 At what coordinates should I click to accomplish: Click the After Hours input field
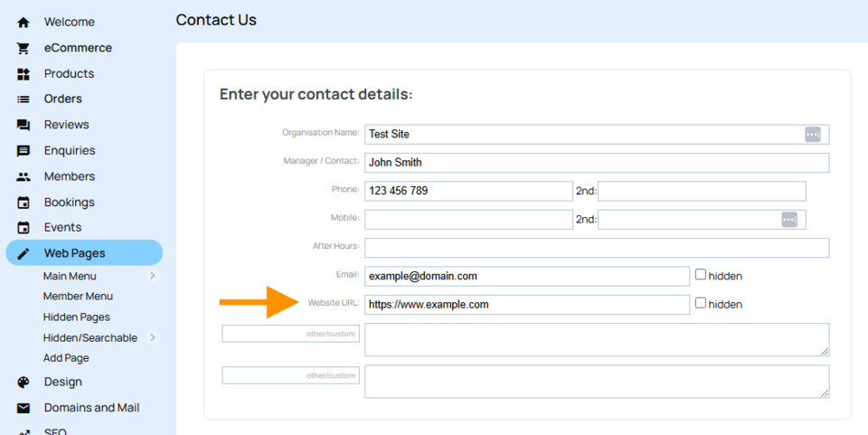click(597, 248)
